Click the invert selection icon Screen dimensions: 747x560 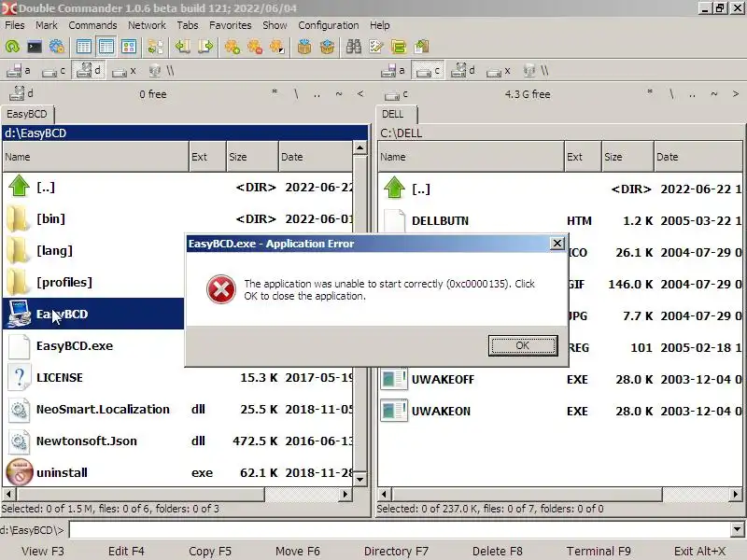tap(277, 47)
